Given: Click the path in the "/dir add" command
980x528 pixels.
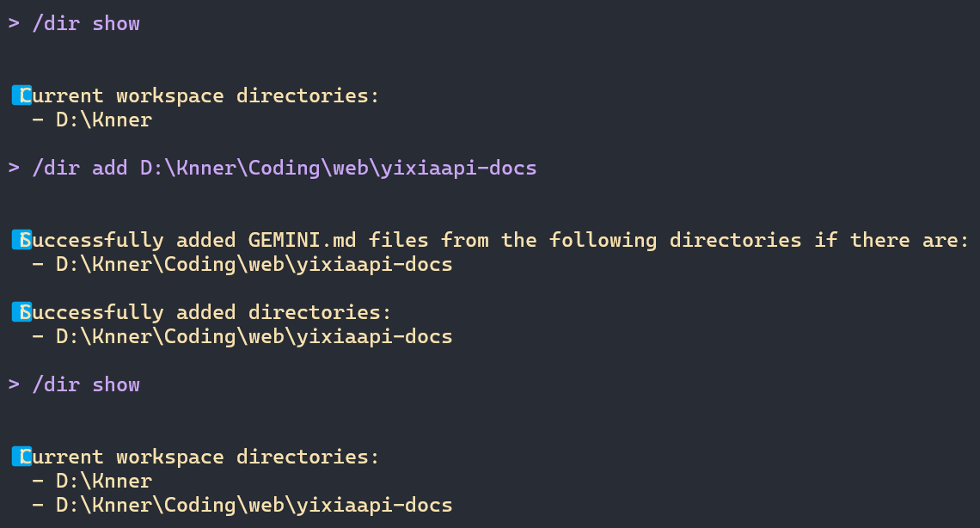Looking at the screenshot, I should point(339,168).
